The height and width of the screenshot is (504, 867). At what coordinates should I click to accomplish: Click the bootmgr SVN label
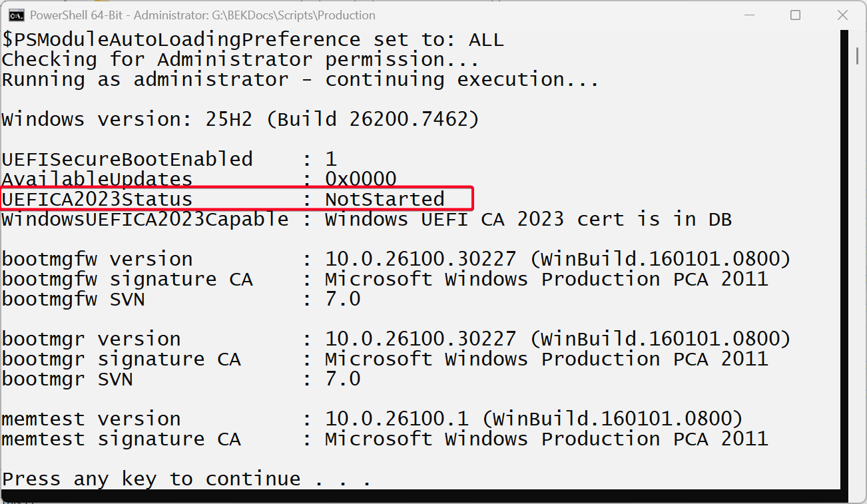point(67,379)
